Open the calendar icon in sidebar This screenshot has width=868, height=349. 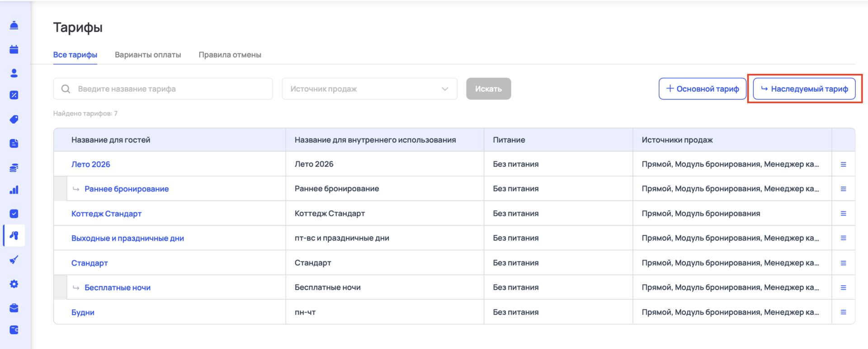pos(14,49)
